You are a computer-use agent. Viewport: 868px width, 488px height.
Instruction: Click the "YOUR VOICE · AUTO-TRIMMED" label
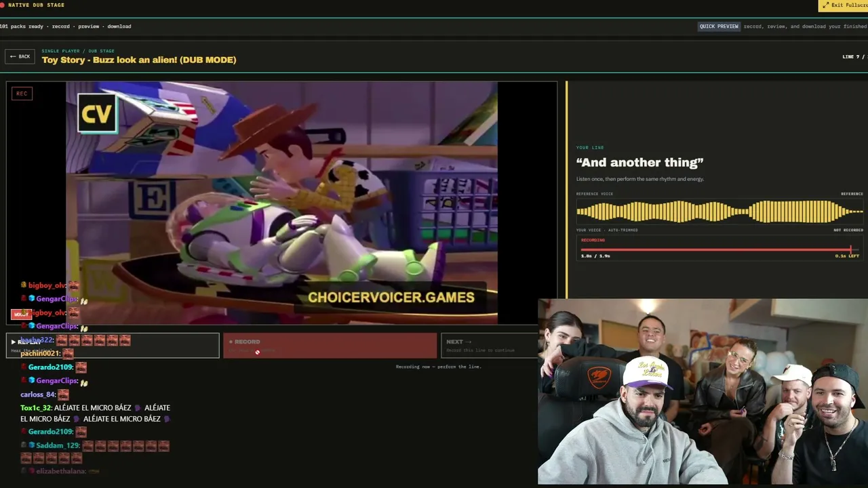[x=607, y=230]
